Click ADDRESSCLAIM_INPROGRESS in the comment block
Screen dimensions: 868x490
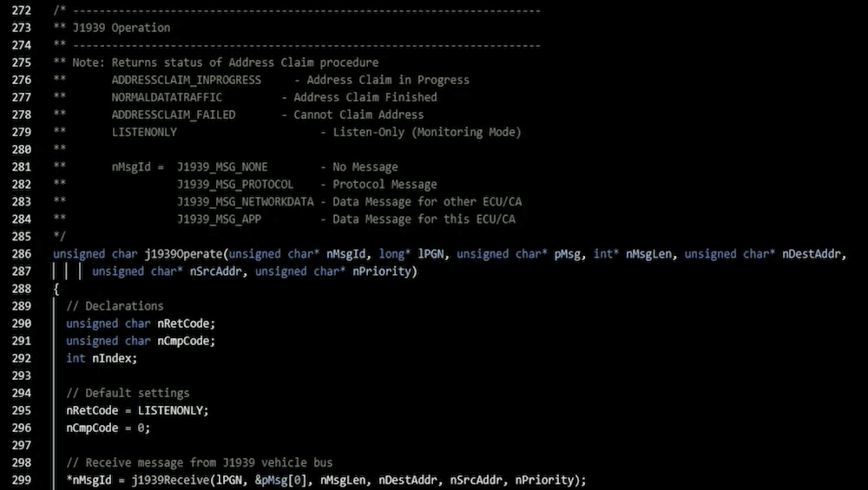(186, 80)
